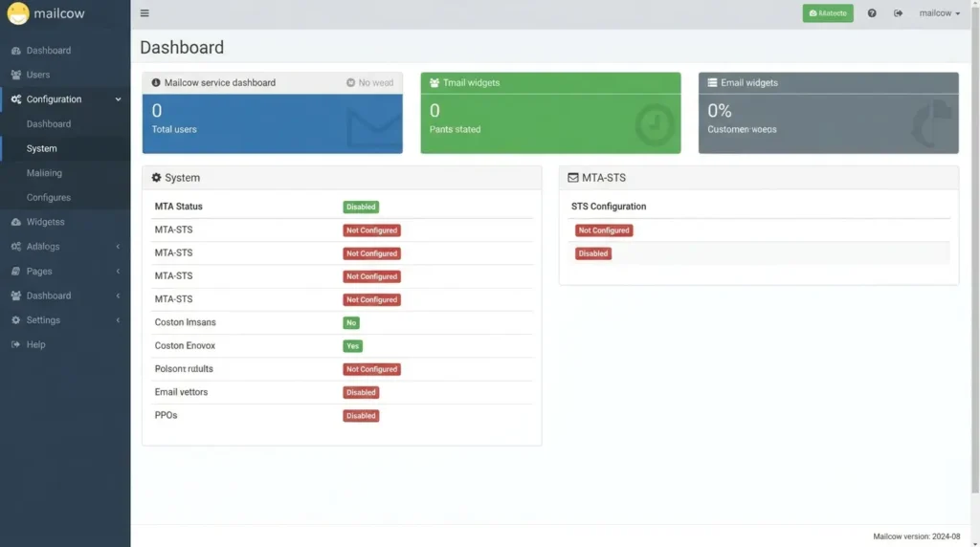This screenshot has height=547, width=980.
Task: Collapse the Configuration menu chevron
Action: 118,99
